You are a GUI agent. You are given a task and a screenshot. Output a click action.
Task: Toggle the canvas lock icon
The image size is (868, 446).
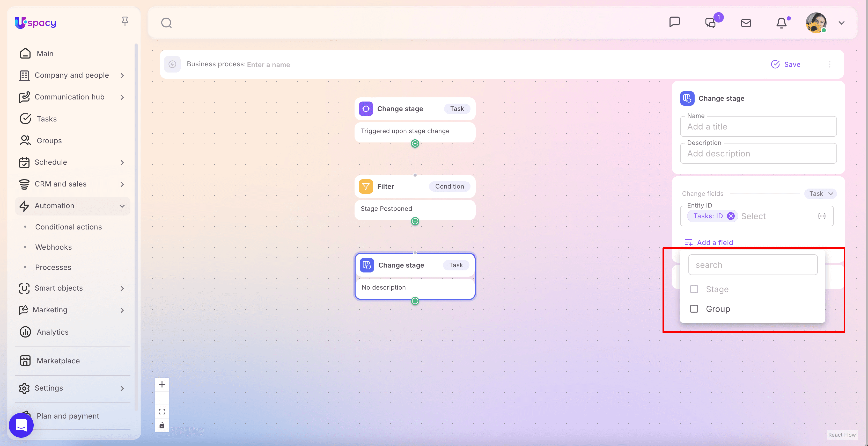click(x=162, y=426)
